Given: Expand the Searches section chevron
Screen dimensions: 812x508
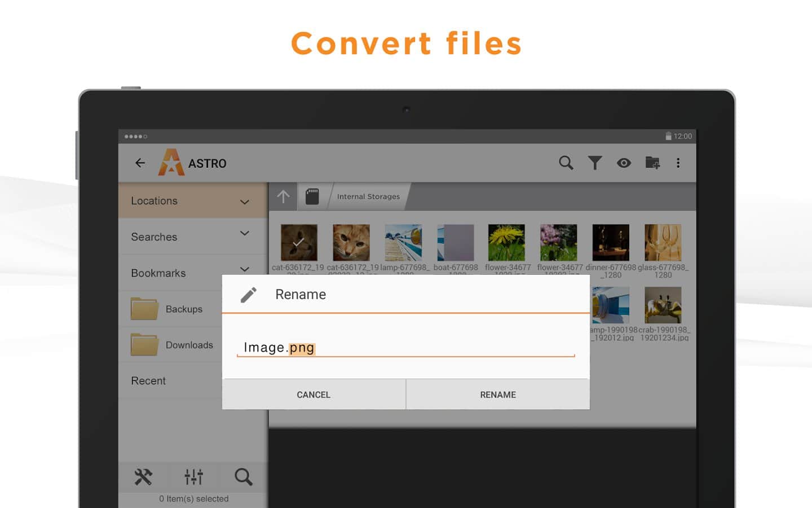Looking at the screenshot, I should 245,233.
